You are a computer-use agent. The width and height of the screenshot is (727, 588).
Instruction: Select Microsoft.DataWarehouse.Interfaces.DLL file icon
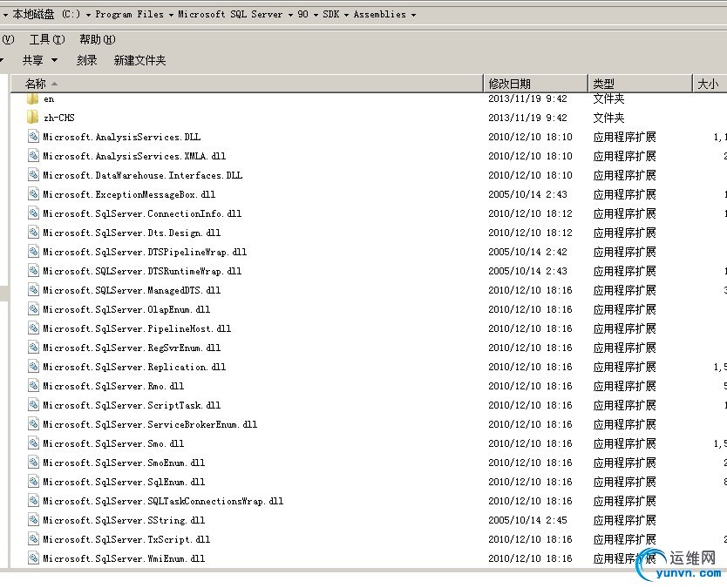point(33,175)
